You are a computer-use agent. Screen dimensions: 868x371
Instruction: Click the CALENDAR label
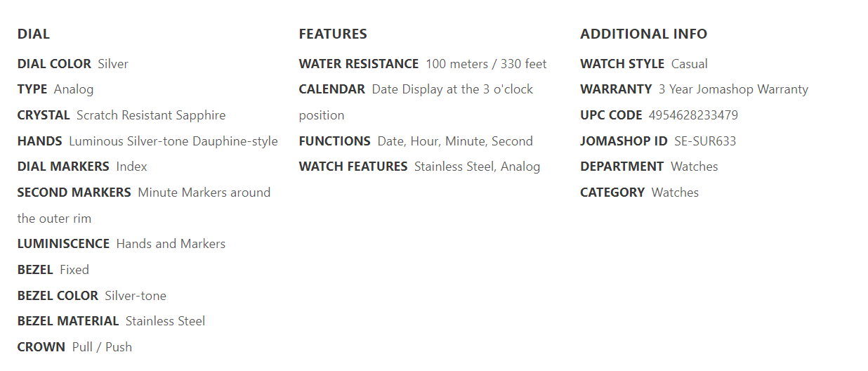(331, 89)
